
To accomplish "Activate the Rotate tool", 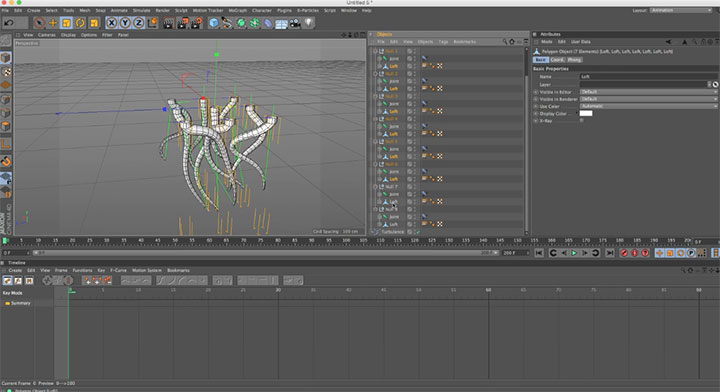I will click(x=80, y=22).
